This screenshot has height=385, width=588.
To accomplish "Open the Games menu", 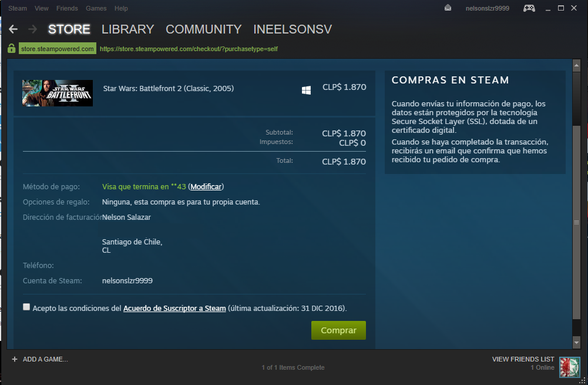I will pos(96,8).
